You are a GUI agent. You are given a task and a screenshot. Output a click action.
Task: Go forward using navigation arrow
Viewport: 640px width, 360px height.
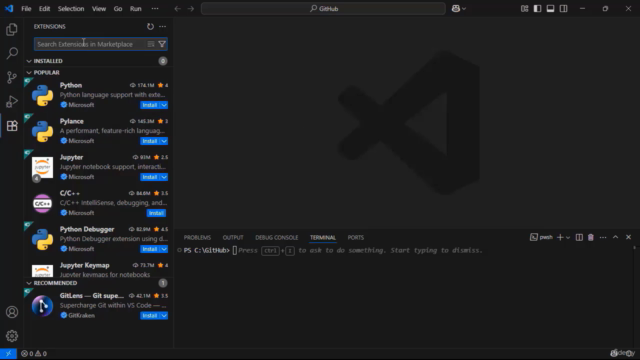pos(191,9)
